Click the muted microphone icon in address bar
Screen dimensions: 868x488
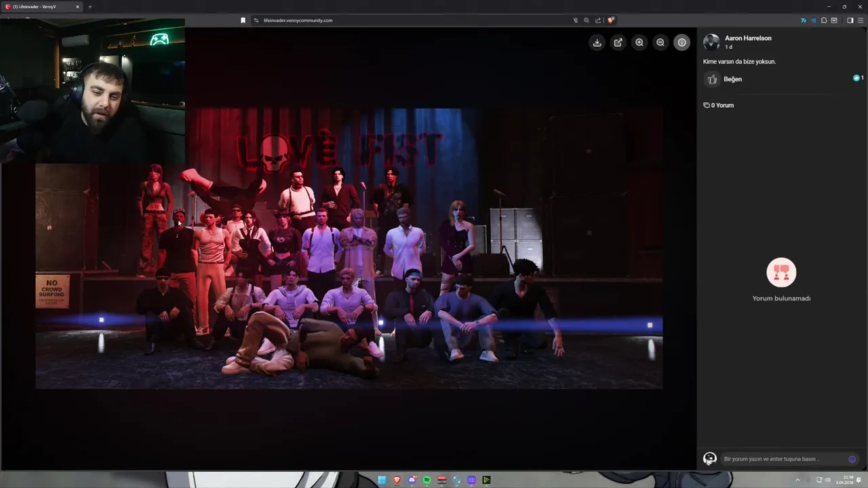click(x=576, y=20)
